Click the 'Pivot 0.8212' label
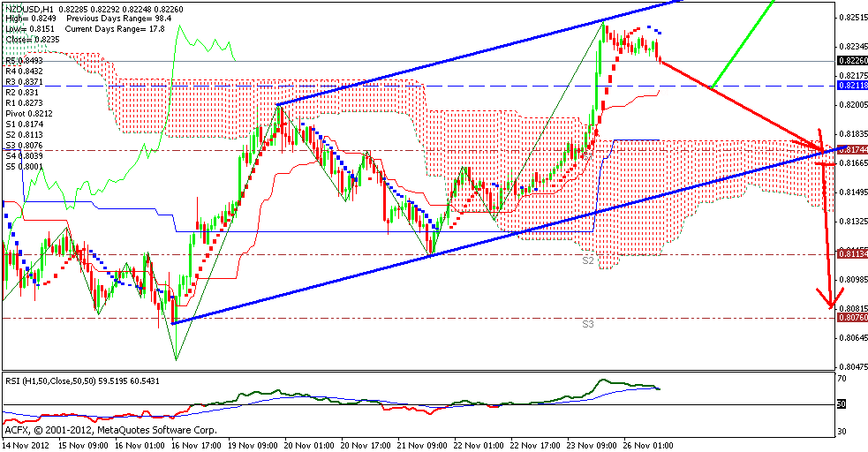868x452 pixels. (x=29, y=113)
